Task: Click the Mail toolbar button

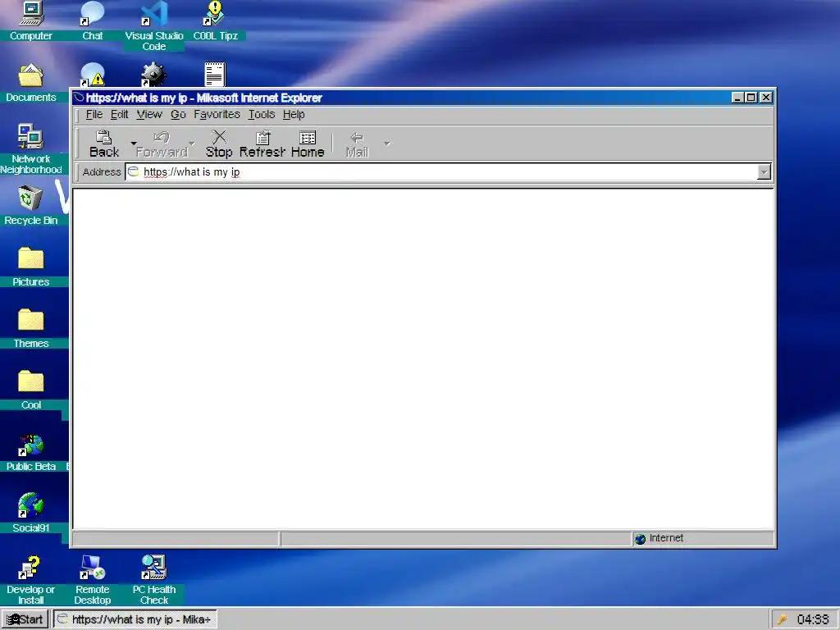Action: pos(357,144)
